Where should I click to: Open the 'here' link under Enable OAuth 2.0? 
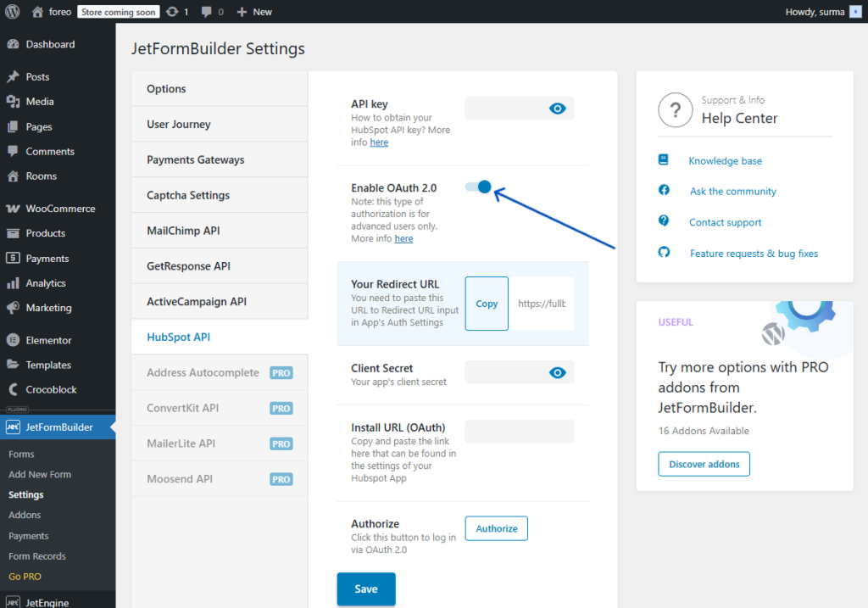pyautogui.click(x=403, y=238)
